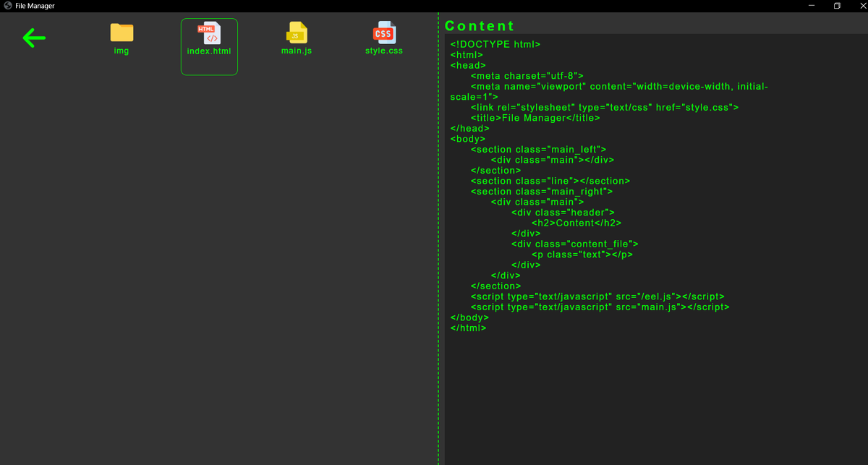This screenshot has height=465, width=868.
Task: Click the meta name="viewport" line
Action: pos(609,91)
